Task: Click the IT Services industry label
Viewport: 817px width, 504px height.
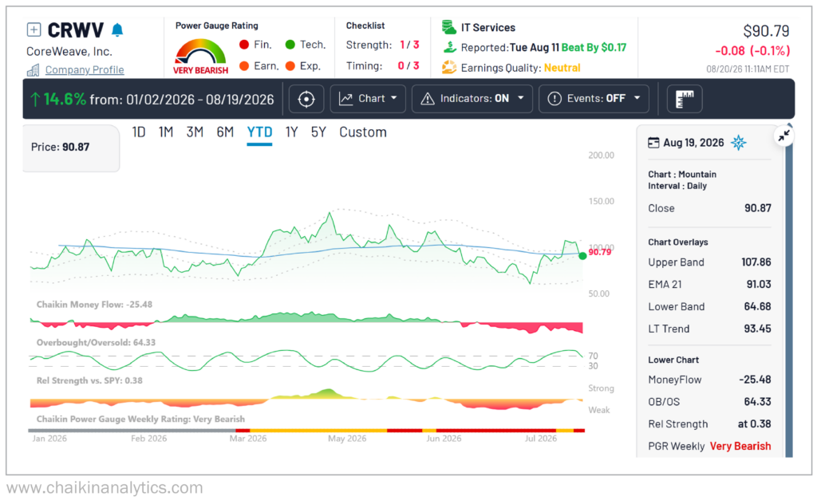Action: tap(488, 28)
